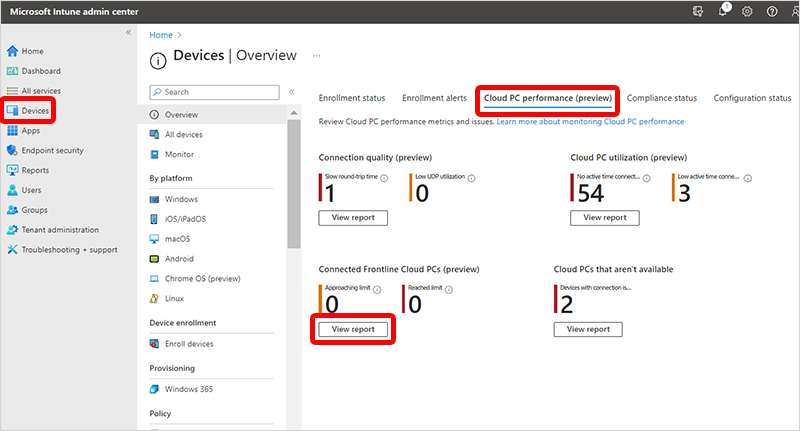Open Reports in the left navigation

[28, 170]
